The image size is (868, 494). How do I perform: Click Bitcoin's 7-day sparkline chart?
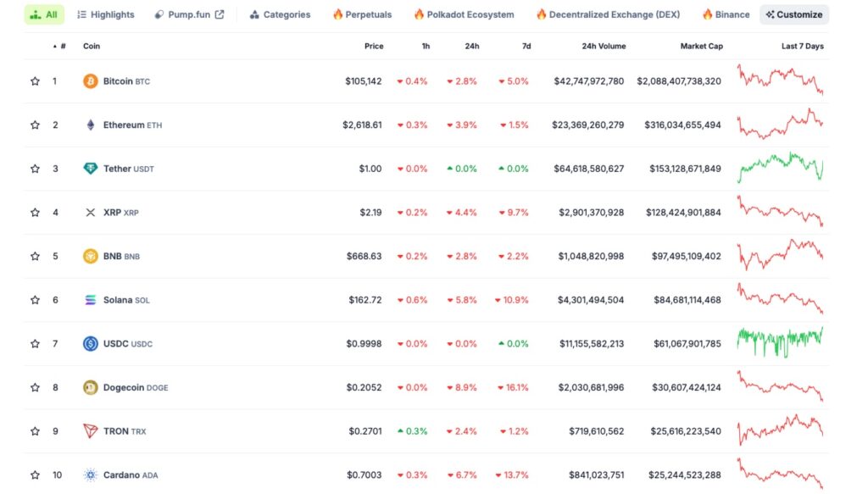pos(780,80)
